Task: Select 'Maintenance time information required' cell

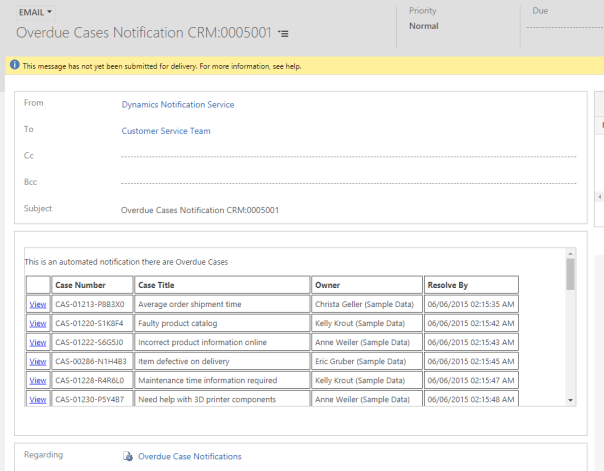Action: pos(222,380)
